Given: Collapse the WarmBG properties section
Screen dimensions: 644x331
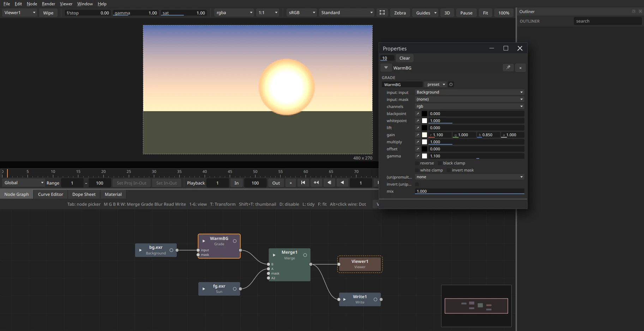Looking at the screenshot, I should (x=386, y=68).
